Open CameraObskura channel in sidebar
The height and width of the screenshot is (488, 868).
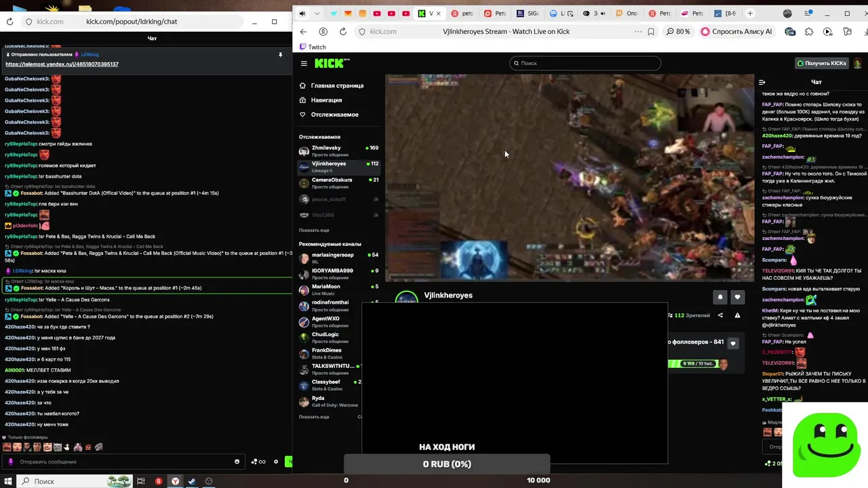tap(338, 183)
